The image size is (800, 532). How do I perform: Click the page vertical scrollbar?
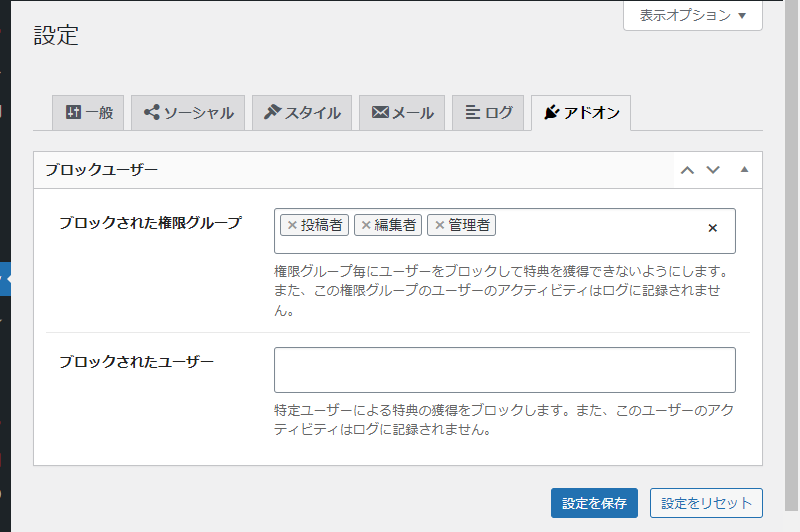792,255
